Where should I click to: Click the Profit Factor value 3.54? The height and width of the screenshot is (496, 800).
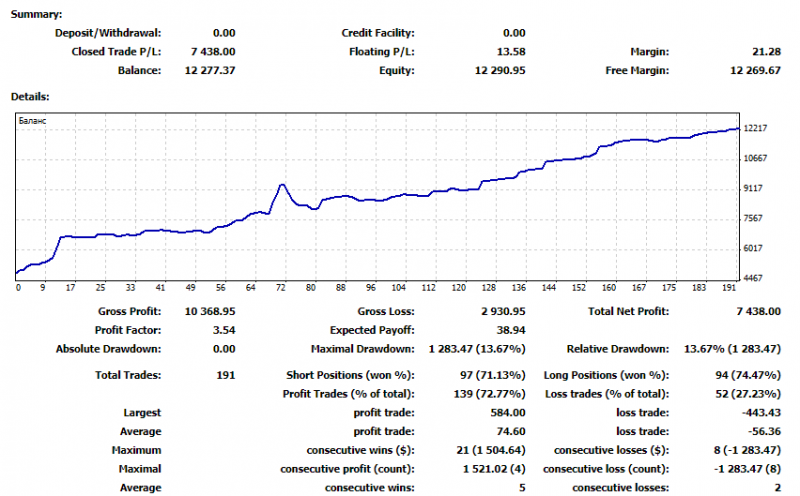224,330
